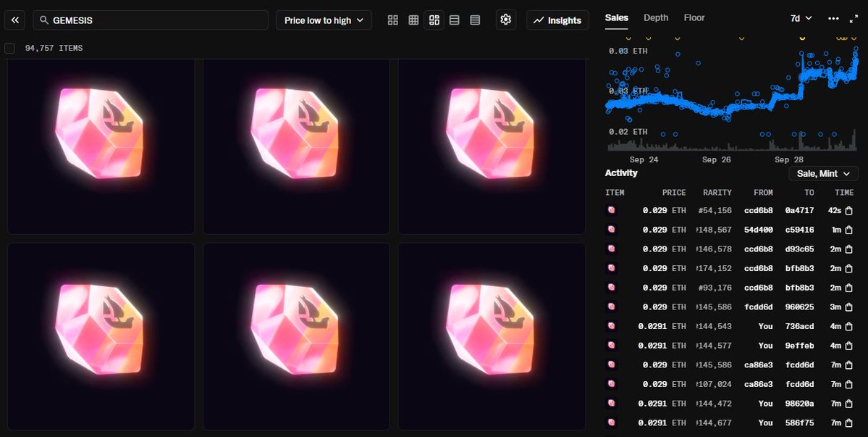
Task: Click the RARITY column header
Action: click(x=717, y=193)
